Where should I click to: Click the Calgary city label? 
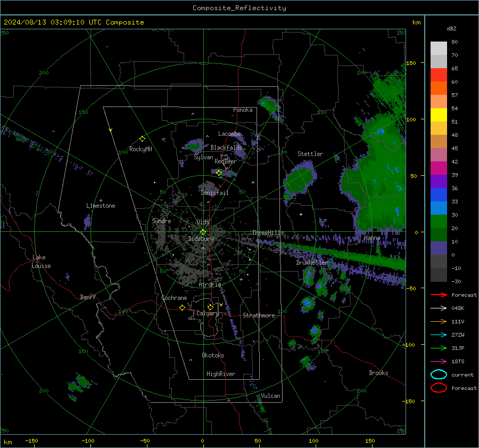coord(208,313)
